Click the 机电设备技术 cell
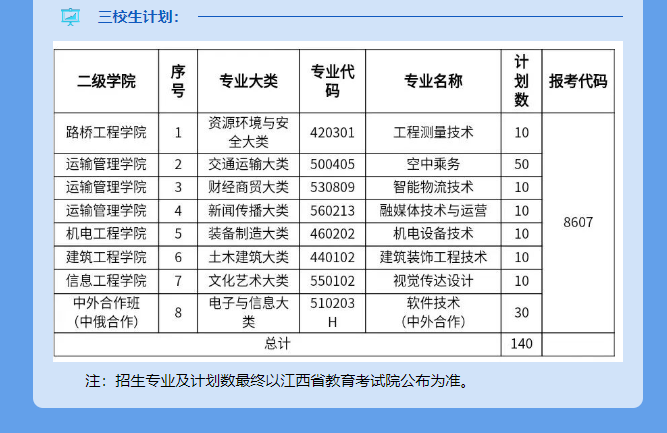The width and height of the screenshot is (667, 433). (433, 234)
